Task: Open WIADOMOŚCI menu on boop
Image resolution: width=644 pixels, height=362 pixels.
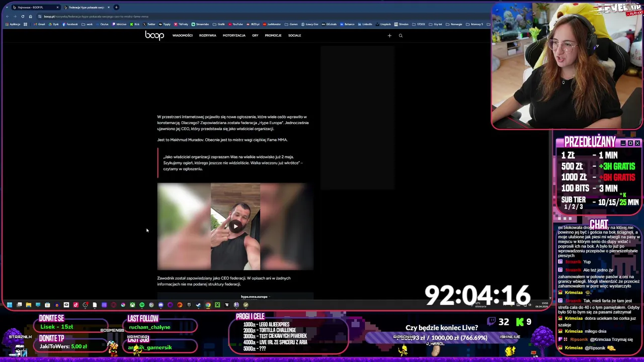Action: pos(182,35)
